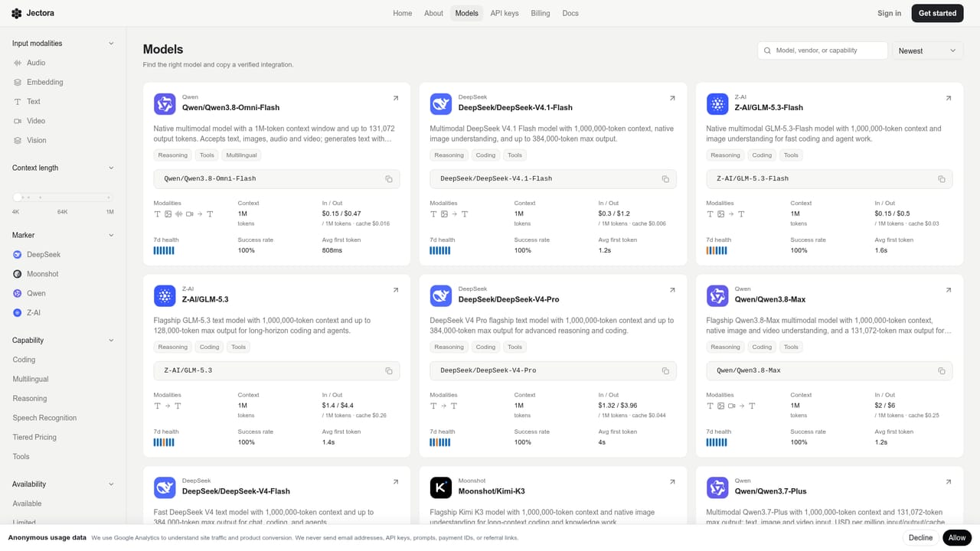This screenshot has height=551, width=980.
Task: Toggle the DeepSeek marker filter
Action: (x=63, y=254)
